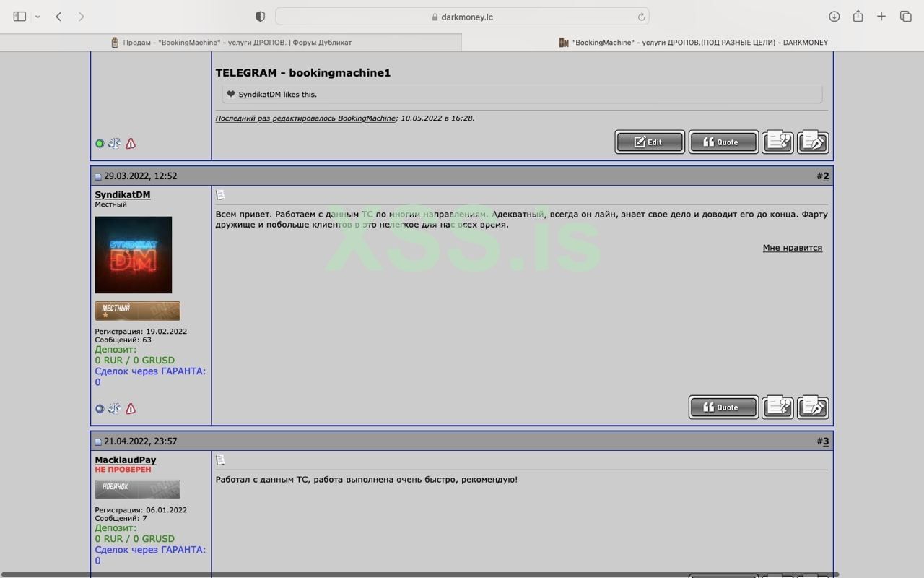Viewport: 924px width, 578px height.
Task: Click post status icon beside 29.03.2022, 12:52
Action: pyautogui.click(x=98, y=176)
